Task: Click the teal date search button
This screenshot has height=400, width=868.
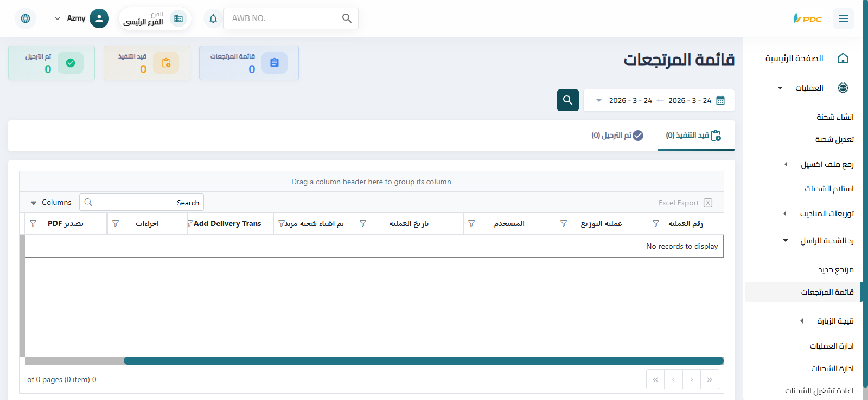Action: [x=567, y=100]
